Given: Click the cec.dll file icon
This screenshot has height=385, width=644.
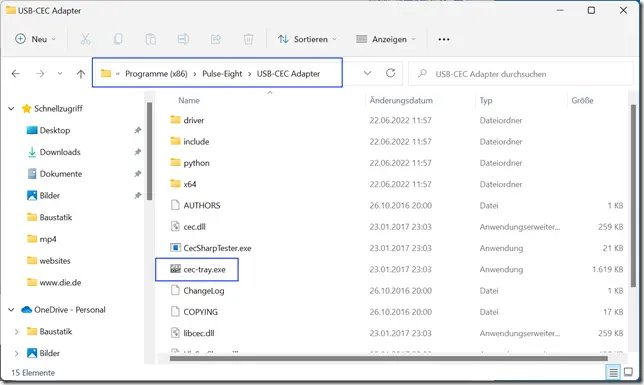Looking at the screenshot, I should tap(175, 226).
